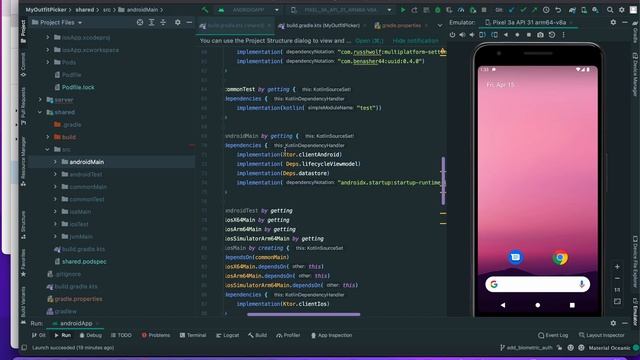The image size is (640, 360).
Task: Click Select Opened File target icon in Project panel
Action: tap(140, 22)
